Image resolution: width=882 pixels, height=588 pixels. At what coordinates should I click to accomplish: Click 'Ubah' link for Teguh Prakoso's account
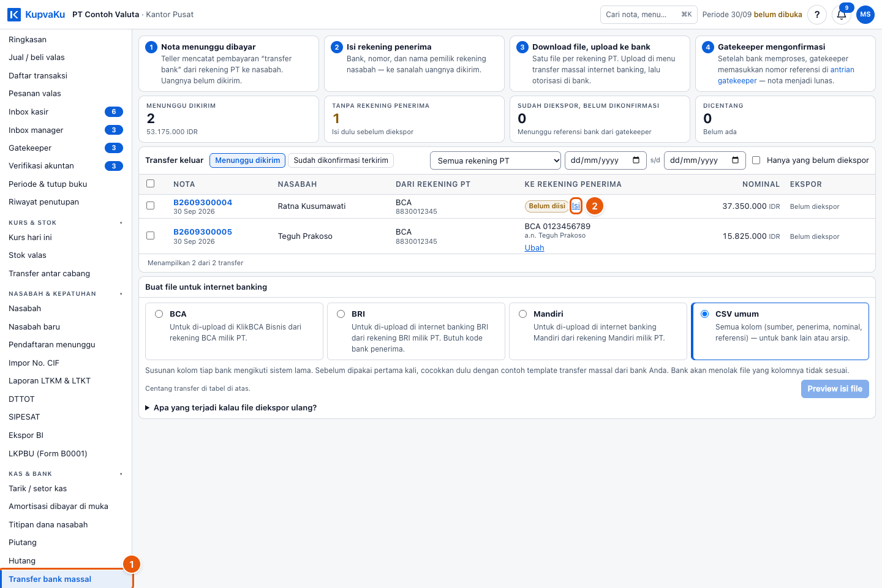534,248
